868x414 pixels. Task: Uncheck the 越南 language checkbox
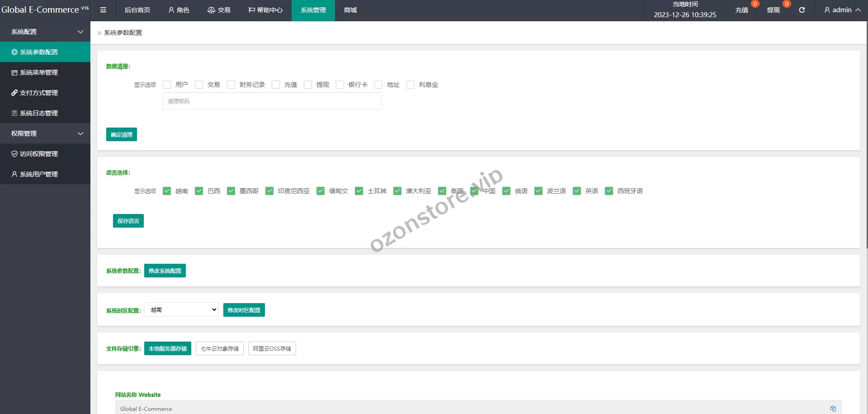[x=167, y=191]
